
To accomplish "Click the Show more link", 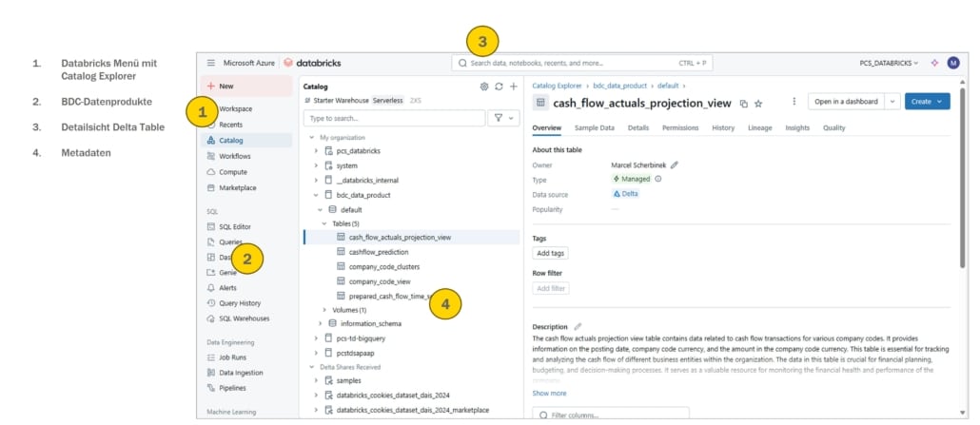I will coord(549,393).
